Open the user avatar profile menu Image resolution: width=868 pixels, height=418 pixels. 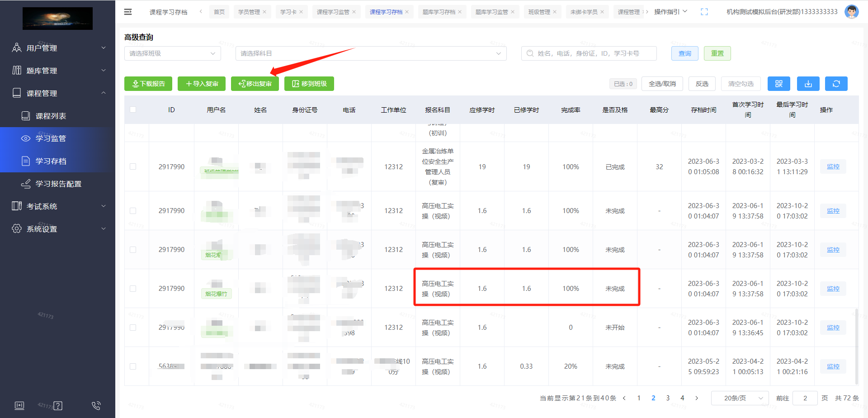(851, 12)
